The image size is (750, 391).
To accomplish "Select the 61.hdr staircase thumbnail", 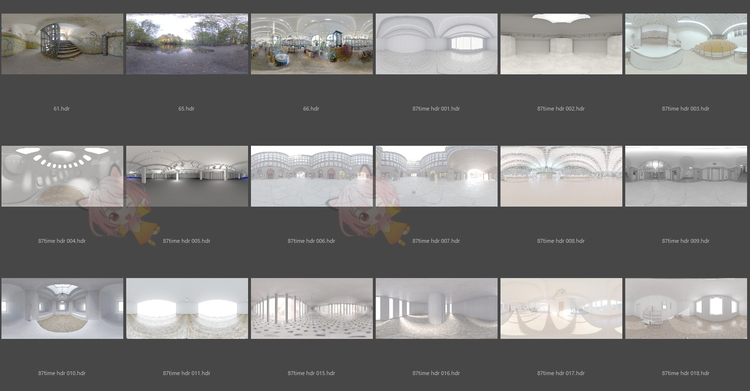I will [x=62, y=44].
